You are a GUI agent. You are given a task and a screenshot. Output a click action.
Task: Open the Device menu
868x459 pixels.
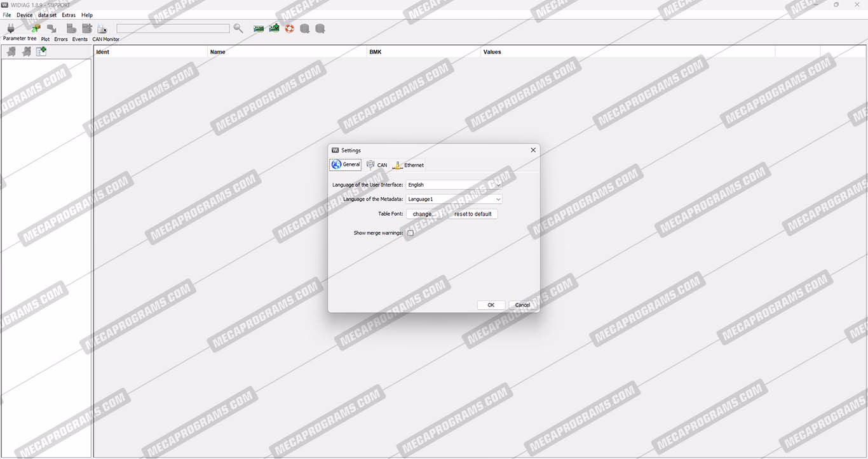click(x=25, y=15)
